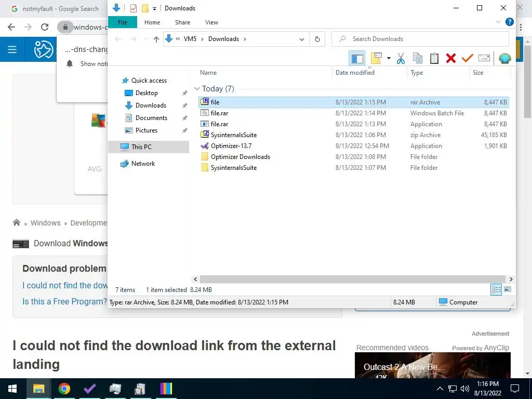Screen dimensions: 532x399
Task: Select file.rar Application row
Action: coord(353,124)
